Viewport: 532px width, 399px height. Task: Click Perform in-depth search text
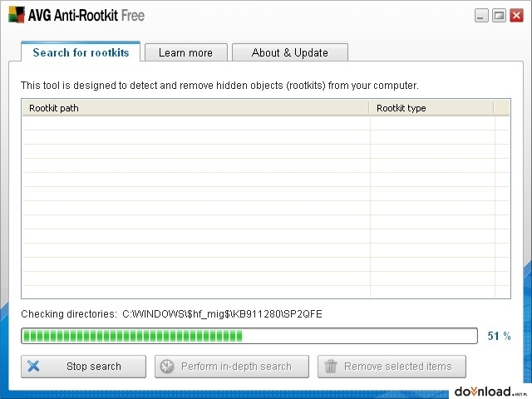point(236,367)
